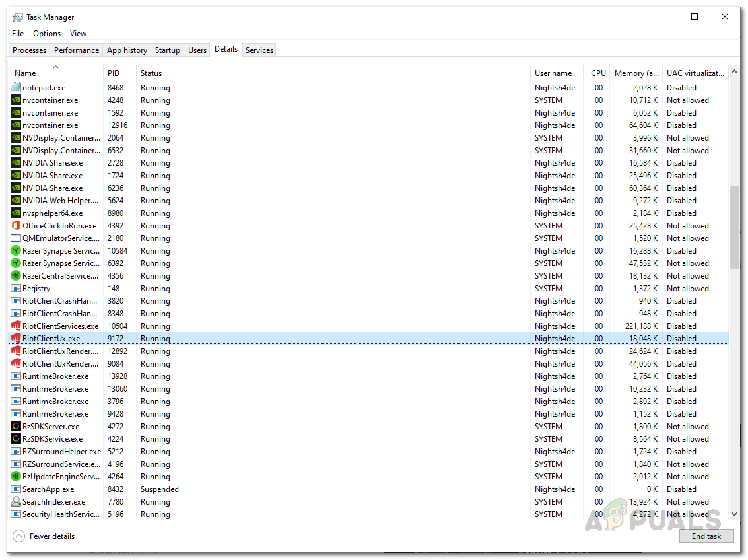Click the QMEmulatorService icon
Screen dimensions: 748x560
pos(16,238)
